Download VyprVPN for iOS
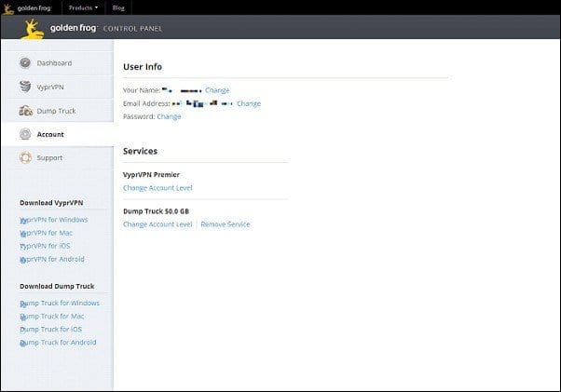This screenshot has width=561, height=392. [x=45, y=246]
